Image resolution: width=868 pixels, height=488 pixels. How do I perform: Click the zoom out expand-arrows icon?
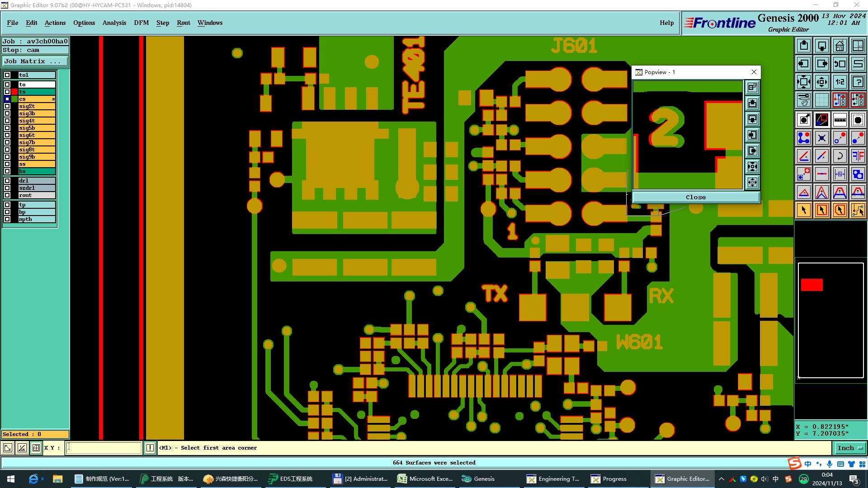804,82
